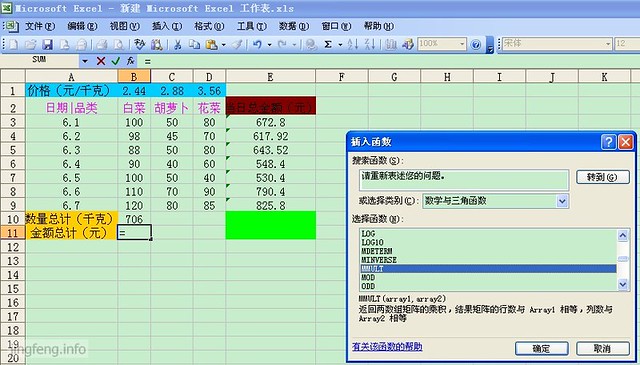Image resolution: width=640 pixels, height=365 pixels.
Task: Click the Drawing toolbar icon
Action: click(408, 44)
